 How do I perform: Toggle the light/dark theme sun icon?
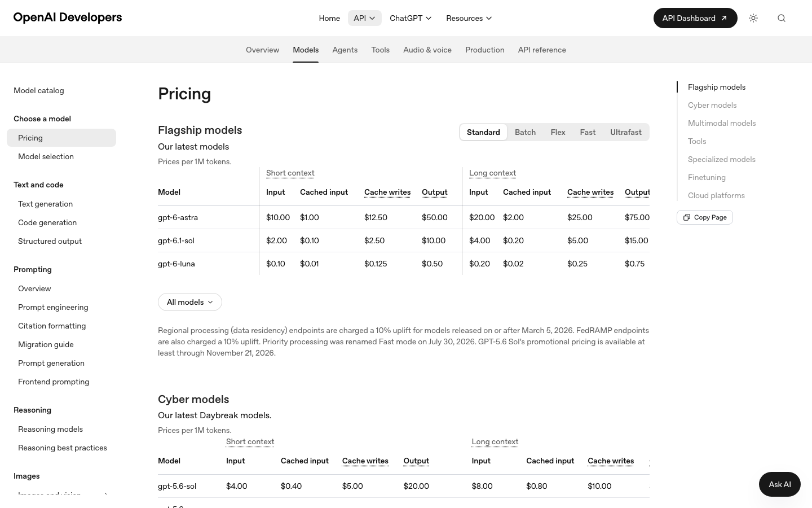(x=753, y=18)
